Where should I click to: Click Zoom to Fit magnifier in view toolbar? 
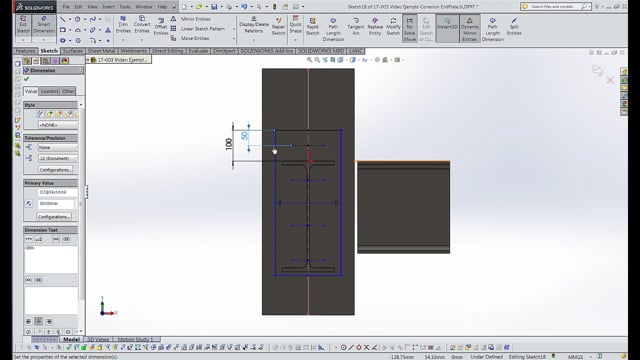coord(309,60)
